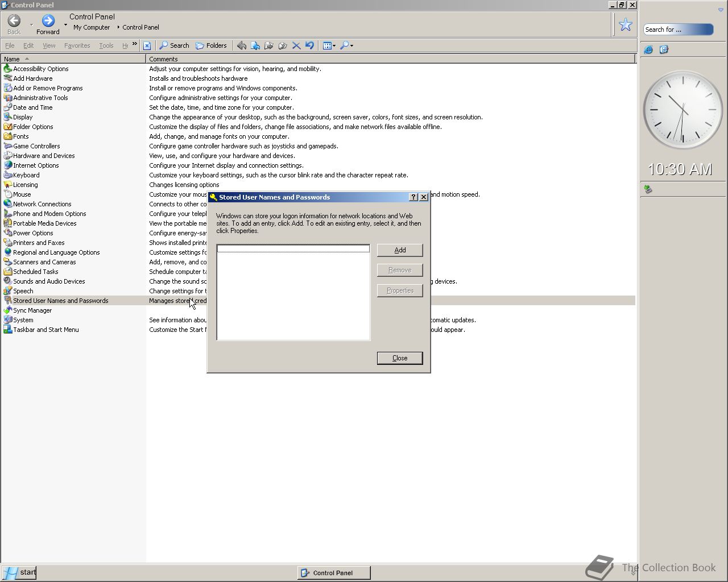
Task: Click 'Regional and Language Options' text
Action: coord(56,252)
